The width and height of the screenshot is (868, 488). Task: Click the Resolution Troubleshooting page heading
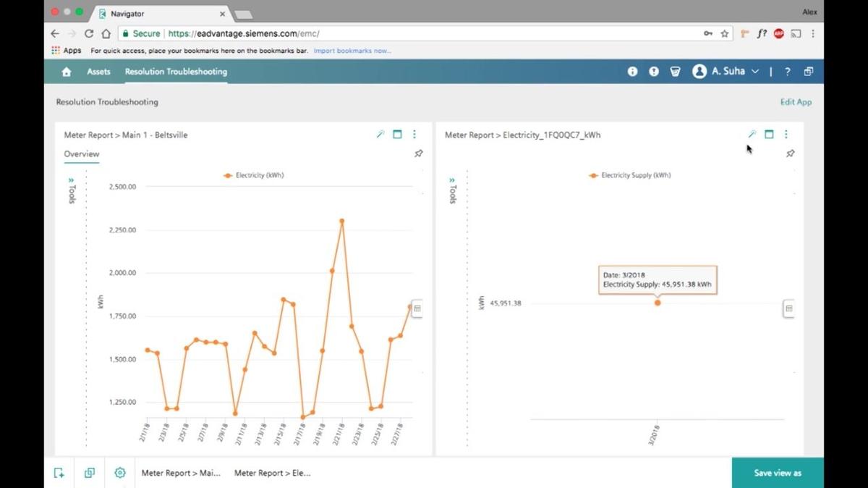click(107, 102)
